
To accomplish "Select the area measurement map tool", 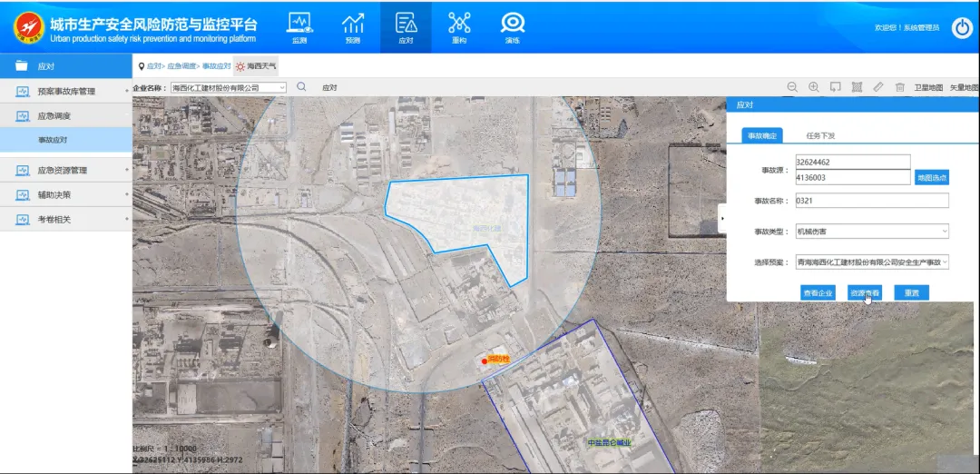I will pos(857,87).
